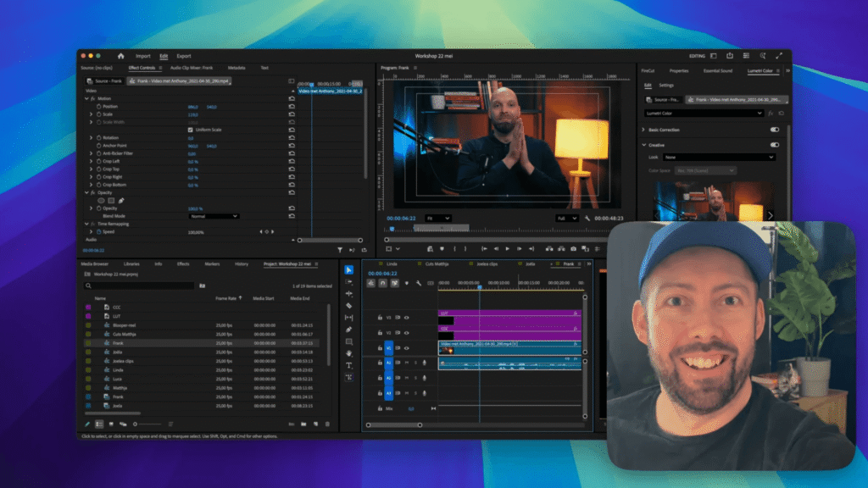Image resolution: width=868 pixels, height=488 pixels.
Task: Toggle Linked Selection in the timeline
Action: point(395,283)
